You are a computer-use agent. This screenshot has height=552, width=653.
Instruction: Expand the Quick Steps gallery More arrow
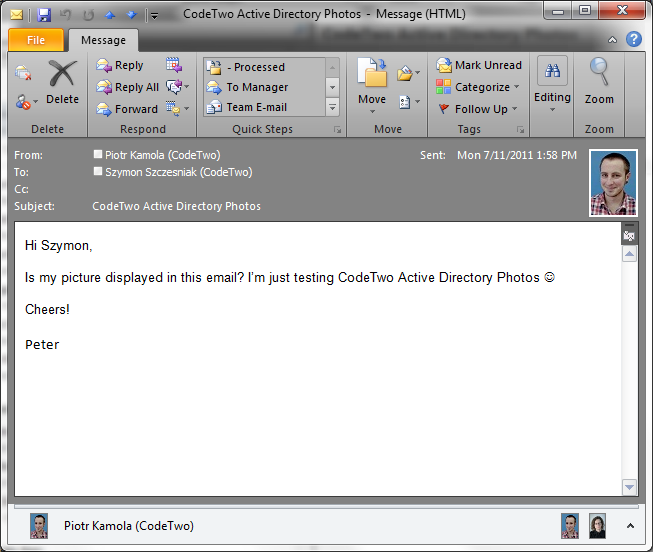click(332, 107)
